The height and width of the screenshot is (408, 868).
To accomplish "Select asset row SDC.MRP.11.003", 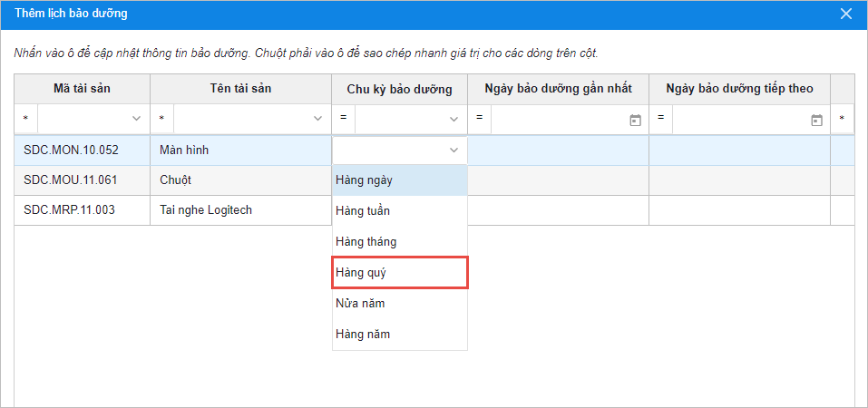I will click(x=71, y=210).
